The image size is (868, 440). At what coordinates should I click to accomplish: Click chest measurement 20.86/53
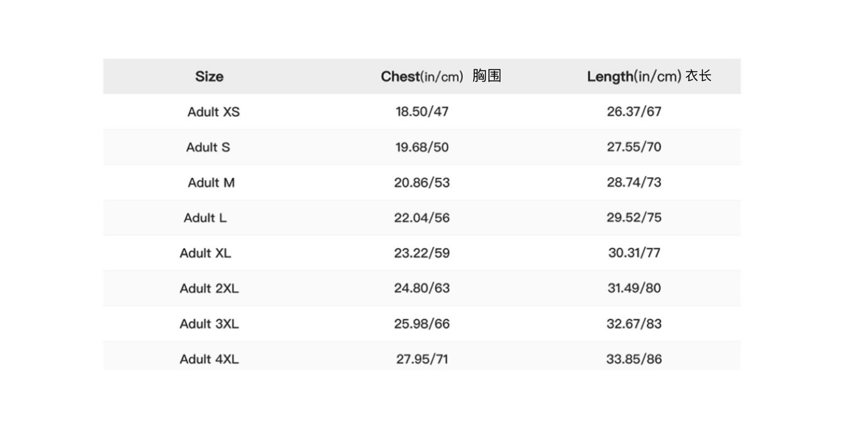(422, 183)
